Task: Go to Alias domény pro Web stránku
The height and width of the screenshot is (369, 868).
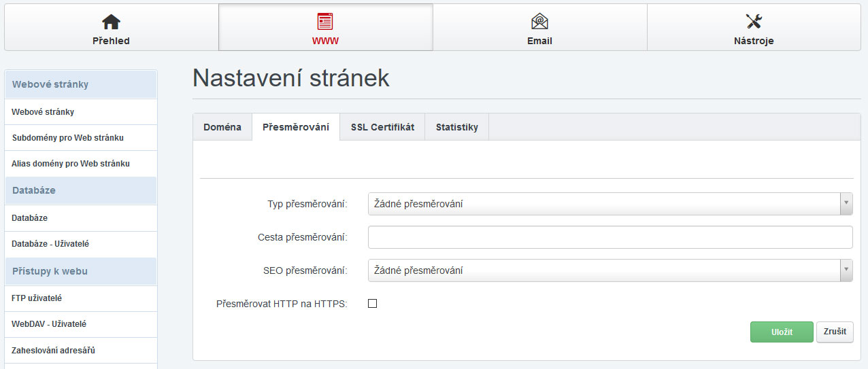Action: (71, 164)
